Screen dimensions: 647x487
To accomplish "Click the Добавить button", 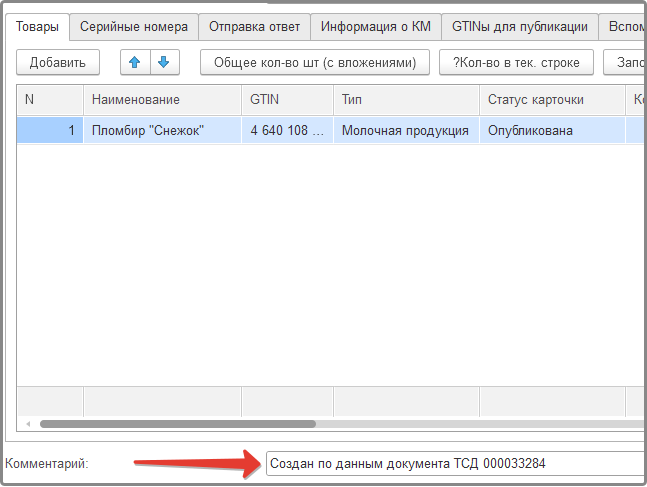I will (58, 62).
